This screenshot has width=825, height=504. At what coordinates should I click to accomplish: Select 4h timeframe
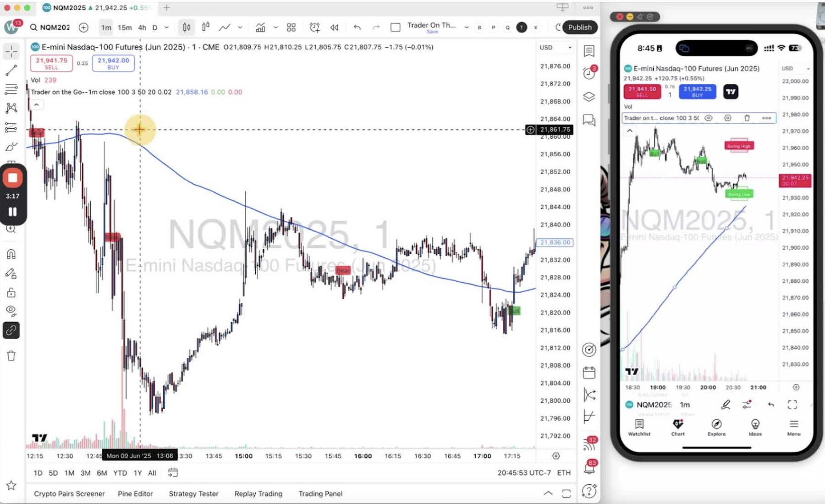142,27
